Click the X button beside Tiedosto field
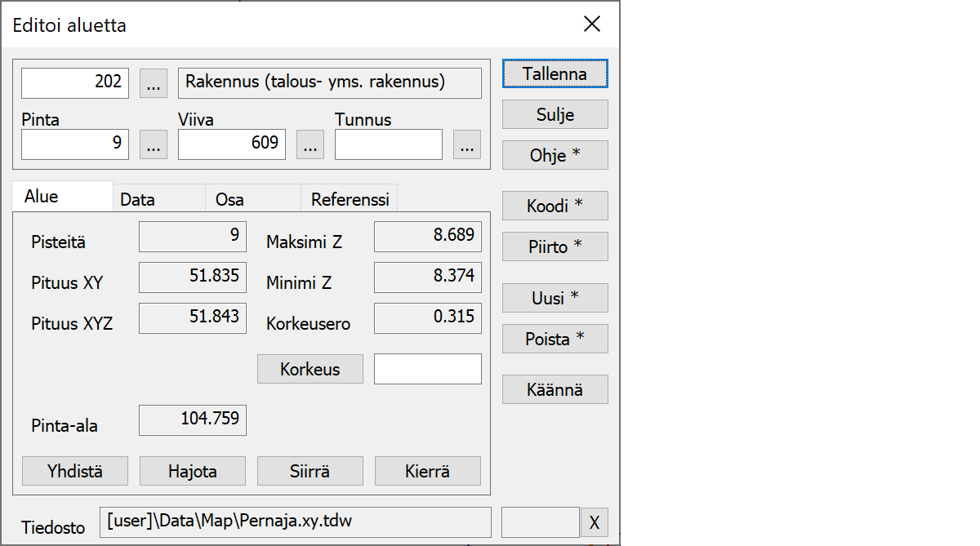This screenshot has width=980, height=546. pyautogui.click(x=594, y=522)
